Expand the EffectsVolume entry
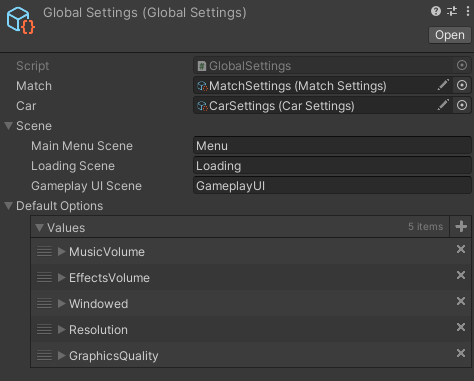Screen dimensions: 474x381 tap(61, 277)
